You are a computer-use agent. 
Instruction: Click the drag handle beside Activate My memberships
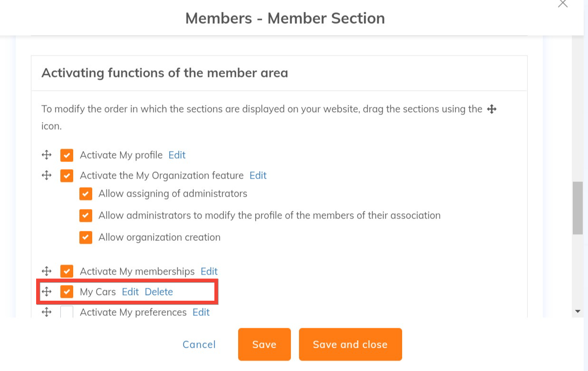[47, 271]
